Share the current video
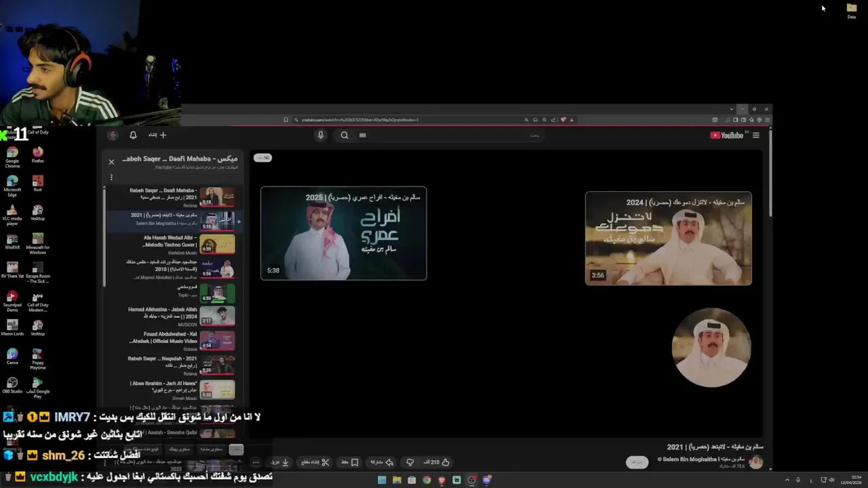The height and width of the screenshot is (488, 868). (x=382, y=462)
